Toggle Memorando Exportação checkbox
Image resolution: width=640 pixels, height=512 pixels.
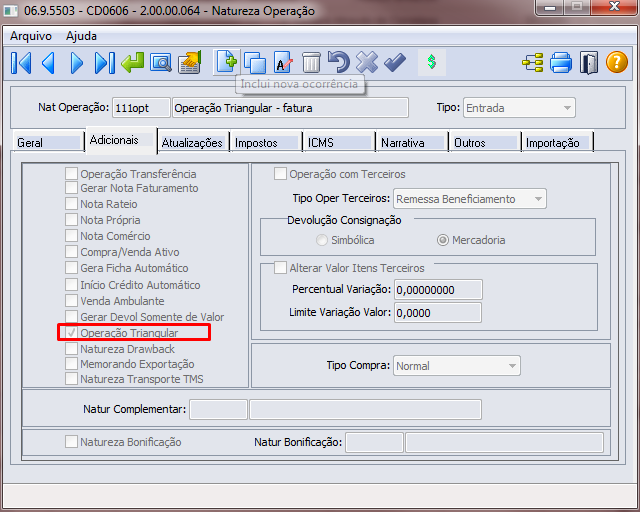tap(71, 363)
